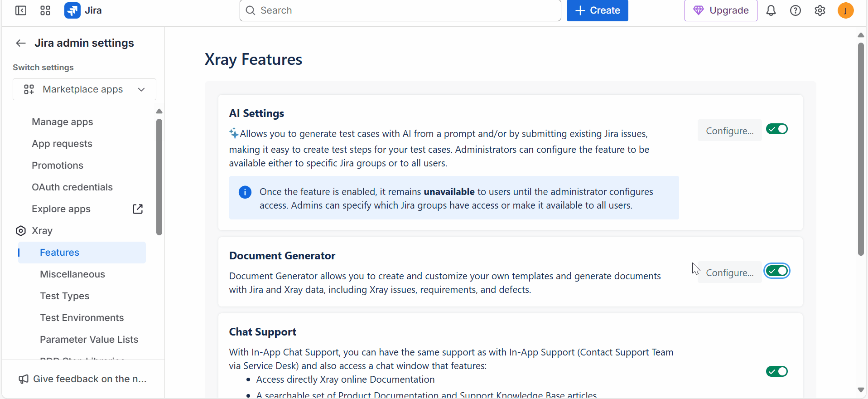Open the Marketplace apps dropdown
This screenshot has height=399, width=868.
(84, 89)
